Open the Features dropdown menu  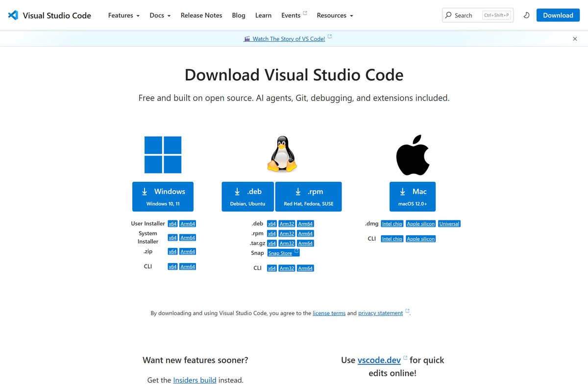pos(124,15)
